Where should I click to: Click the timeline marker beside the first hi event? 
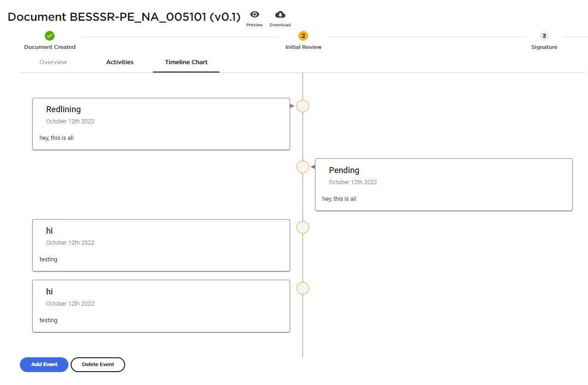point(302,227)
